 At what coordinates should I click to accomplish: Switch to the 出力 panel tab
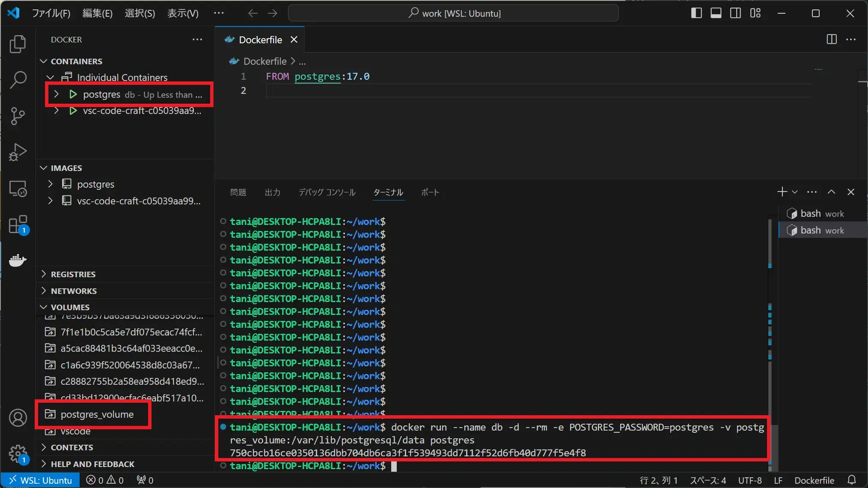point(272,192)
